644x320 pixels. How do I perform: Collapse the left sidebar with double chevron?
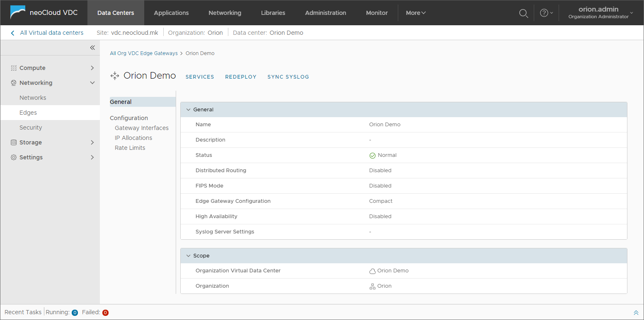point(92,48)
